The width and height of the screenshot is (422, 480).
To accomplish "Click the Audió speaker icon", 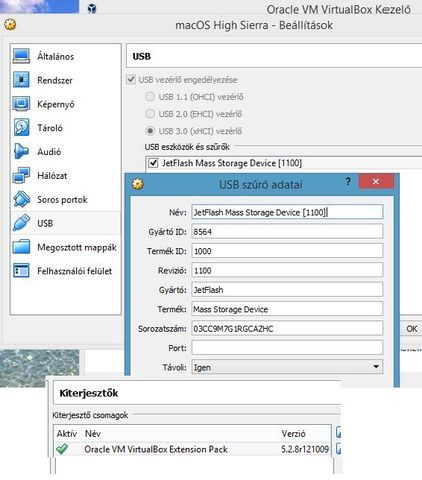I will 21,151.
